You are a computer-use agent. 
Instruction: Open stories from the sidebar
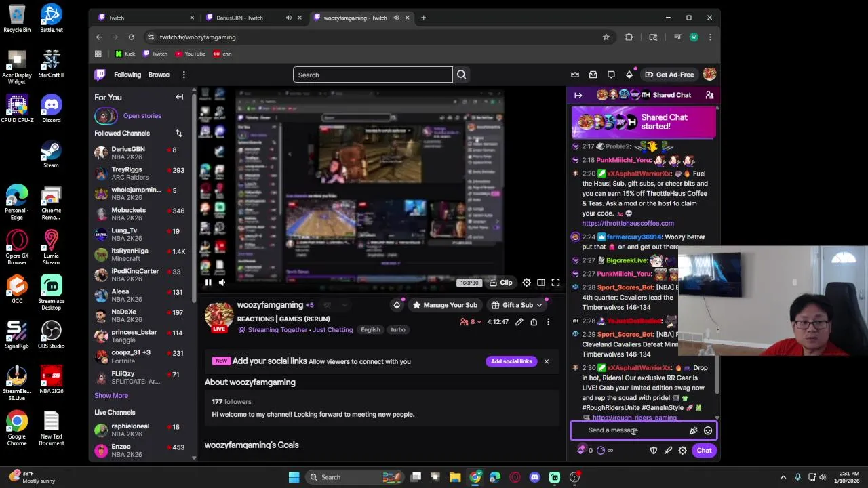point(142,116)
